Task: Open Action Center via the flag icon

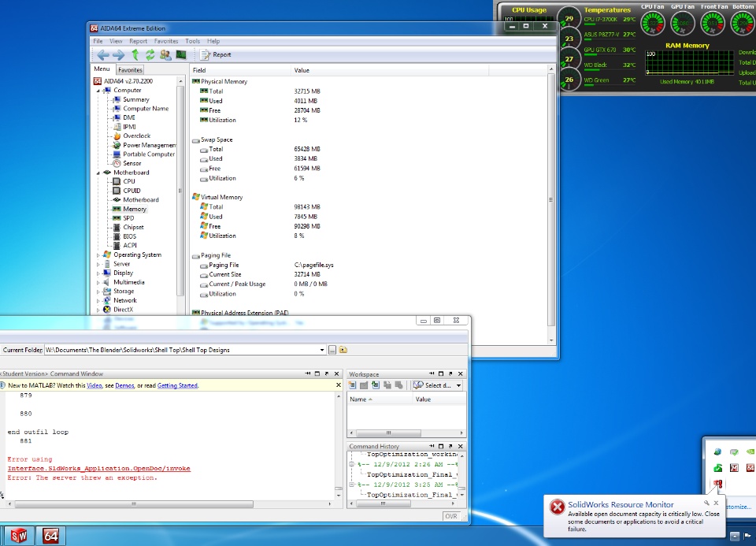Action: point(748,536)
